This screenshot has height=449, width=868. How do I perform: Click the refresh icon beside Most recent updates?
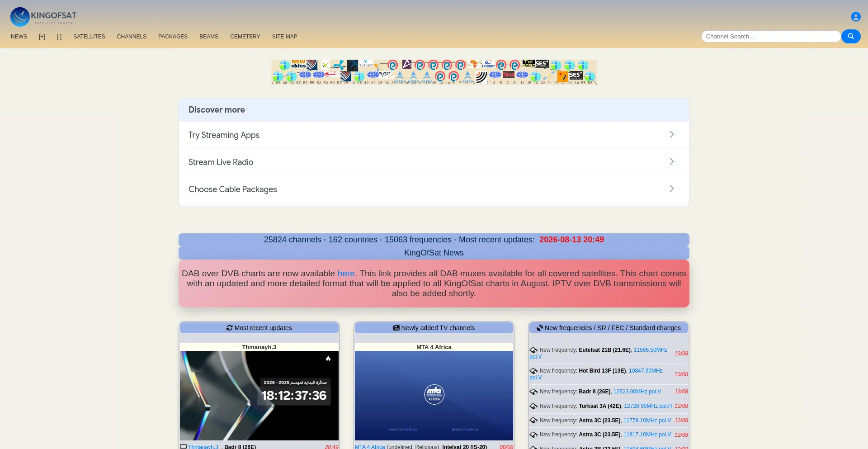[230, 328]
